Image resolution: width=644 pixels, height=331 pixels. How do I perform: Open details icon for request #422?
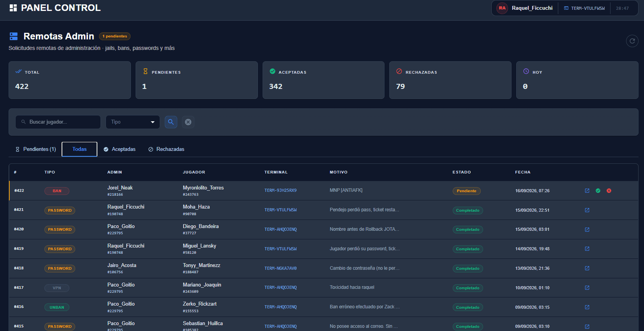pos(587,191)
